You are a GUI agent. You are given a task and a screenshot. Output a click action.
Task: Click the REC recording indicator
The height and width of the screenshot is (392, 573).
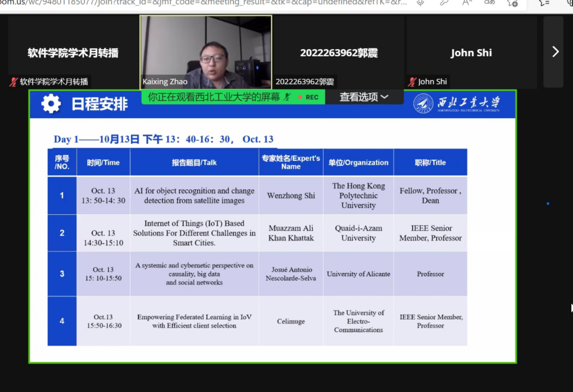tap(308, 97)
